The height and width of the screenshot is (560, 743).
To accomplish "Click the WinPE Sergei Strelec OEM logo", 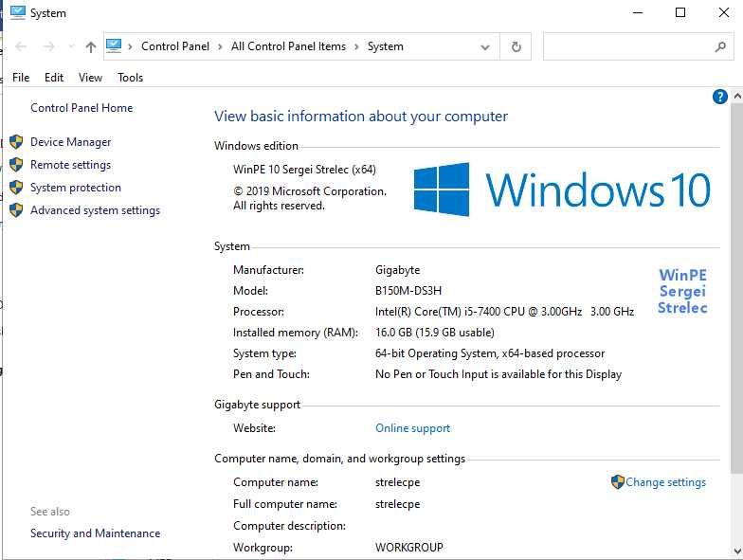I will pyautogui.click(x=682, y=291).
